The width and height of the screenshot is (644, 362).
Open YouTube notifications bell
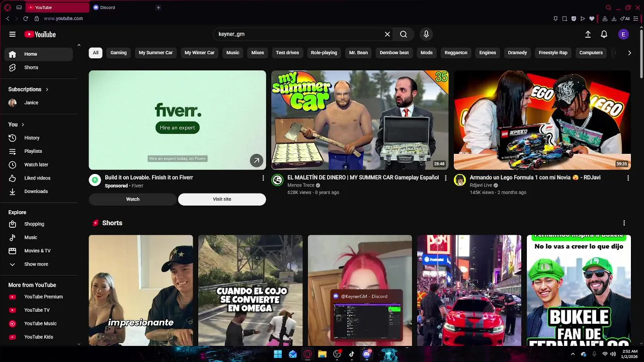click(x=604, y=34)
